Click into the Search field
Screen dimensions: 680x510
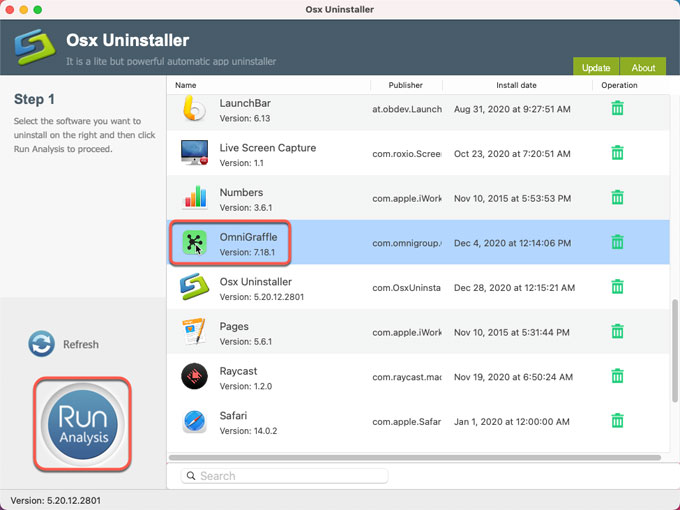point(284,476)
